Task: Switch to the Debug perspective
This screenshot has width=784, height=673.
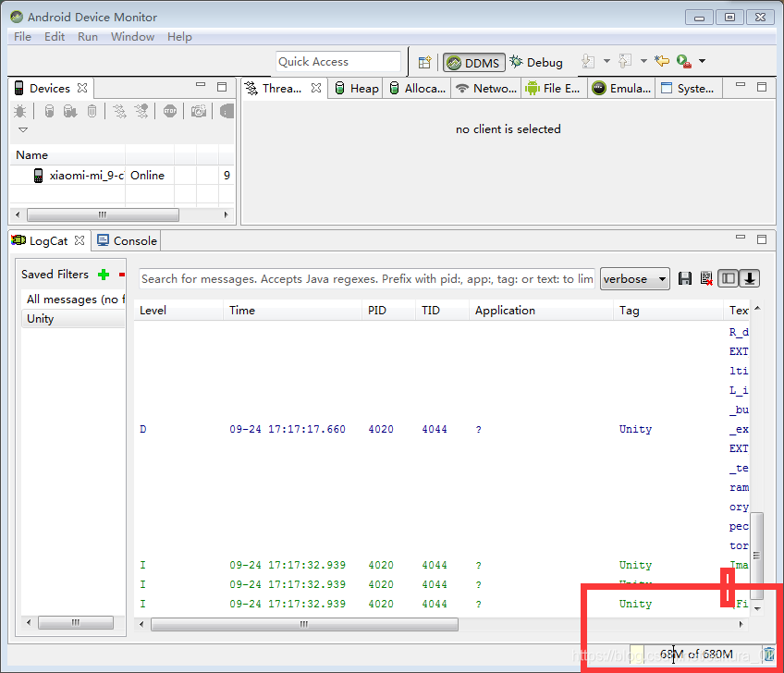Action: (536, 62)
